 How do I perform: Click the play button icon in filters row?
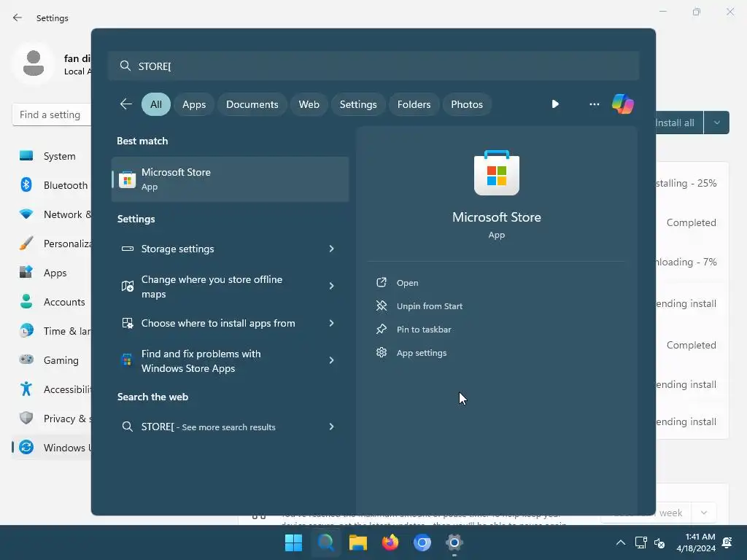pyautogui.click(x=555, y=104)
